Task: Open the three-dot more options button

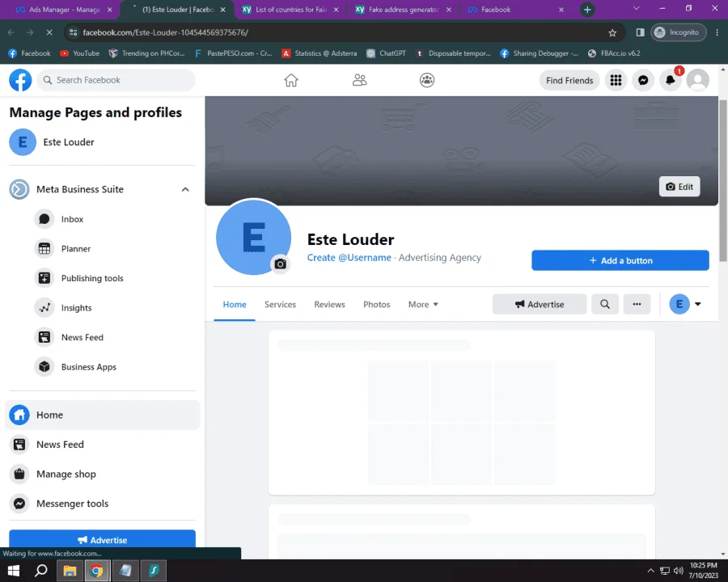Action: pyautogui.click(x=637, y=304)
